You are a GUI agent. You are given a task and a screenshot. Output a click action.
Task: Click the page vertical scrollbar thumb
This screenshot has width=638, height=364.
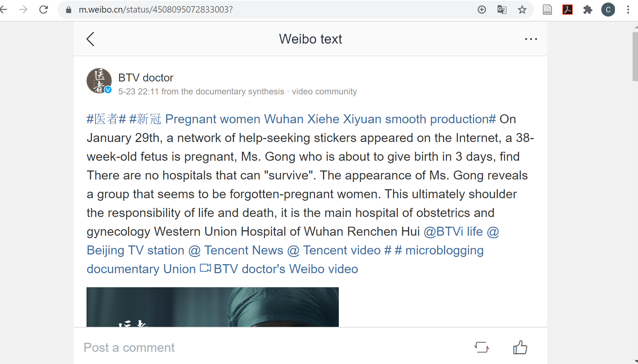coord(635,57)
